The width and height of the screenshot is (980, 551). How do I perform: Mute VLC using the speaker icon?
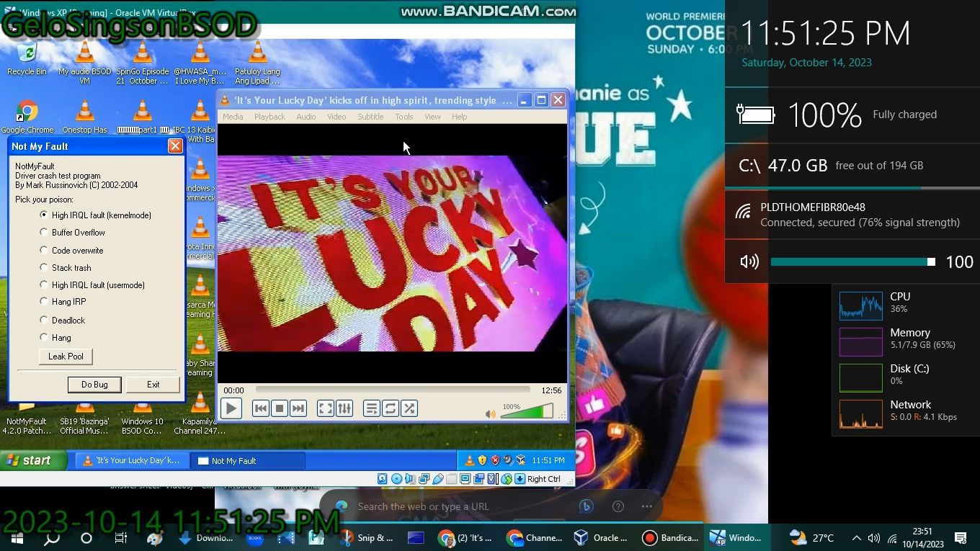pos(491,413)
